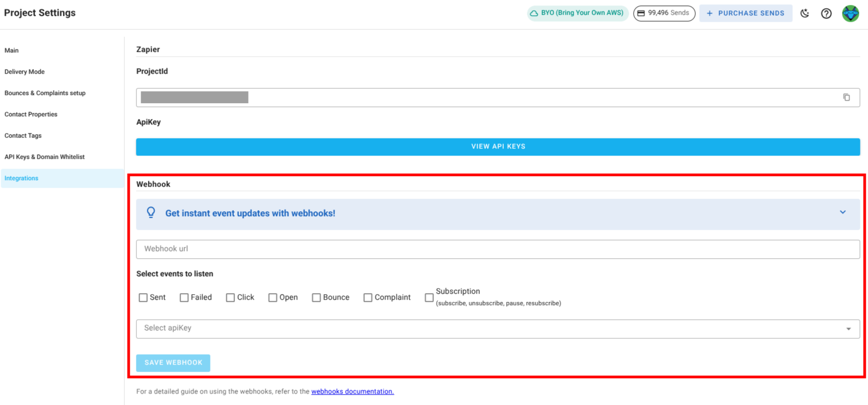868x405 pixels.
Task: Click the ProjectId value field
Action: (x=498, y=97)
